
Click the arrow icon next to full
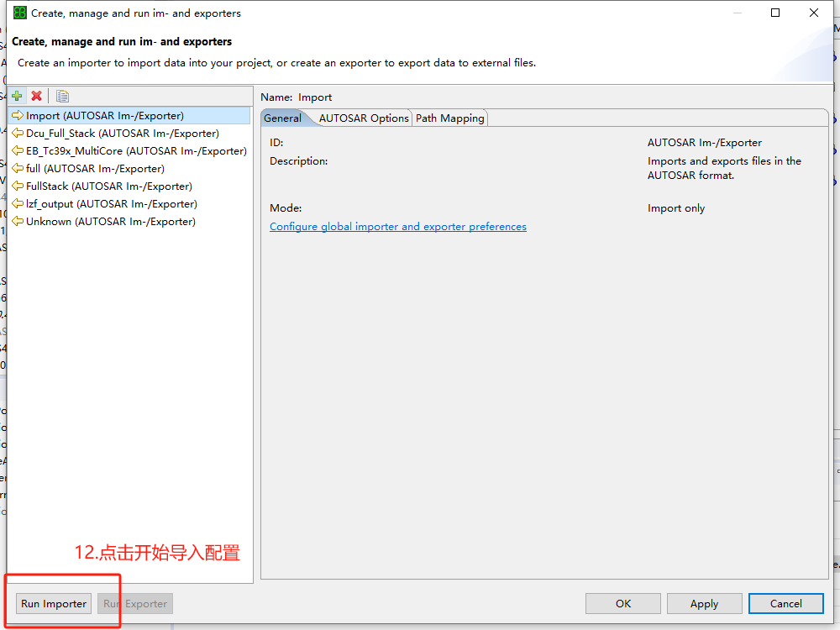click(x=18, y=169)
